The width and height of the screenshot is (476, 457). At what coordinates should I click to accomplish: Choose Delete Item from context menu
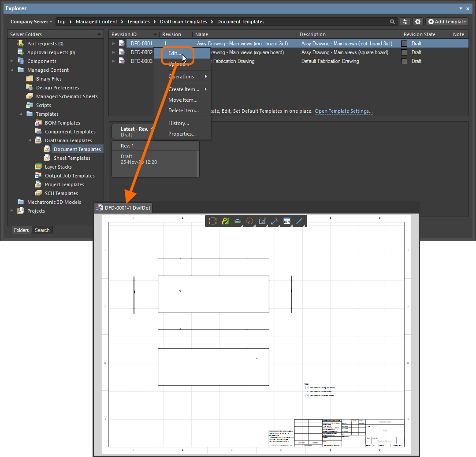(x=183, y=111)
